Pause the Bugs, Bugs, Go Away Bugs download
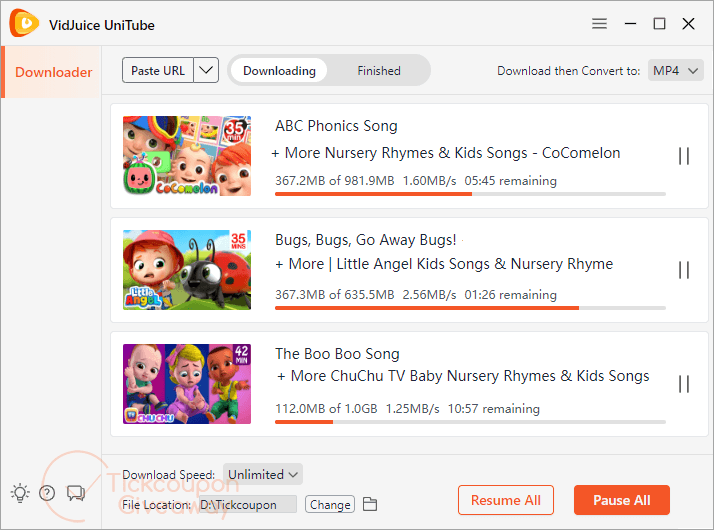This screenshot has width=714, height=530. click(683, 270)
